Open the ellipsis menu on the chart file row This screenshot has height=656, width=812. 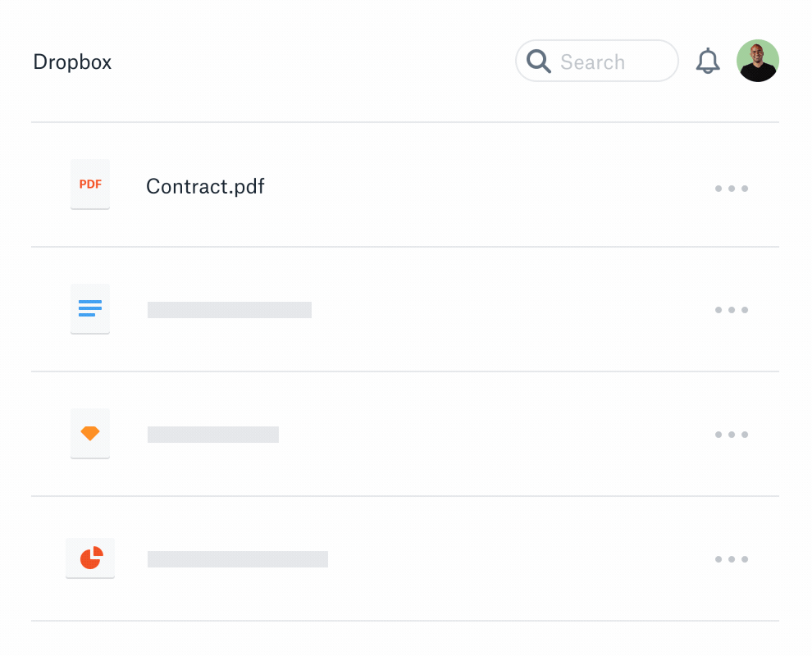point(731,558)
